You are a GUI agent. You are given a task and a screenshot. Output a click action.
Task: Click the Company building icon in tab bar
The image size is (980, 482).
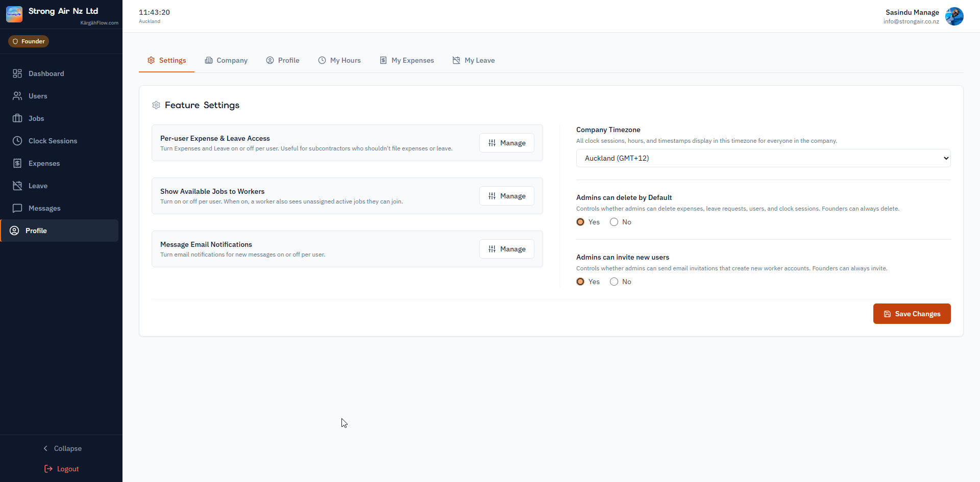coord(209,60)
